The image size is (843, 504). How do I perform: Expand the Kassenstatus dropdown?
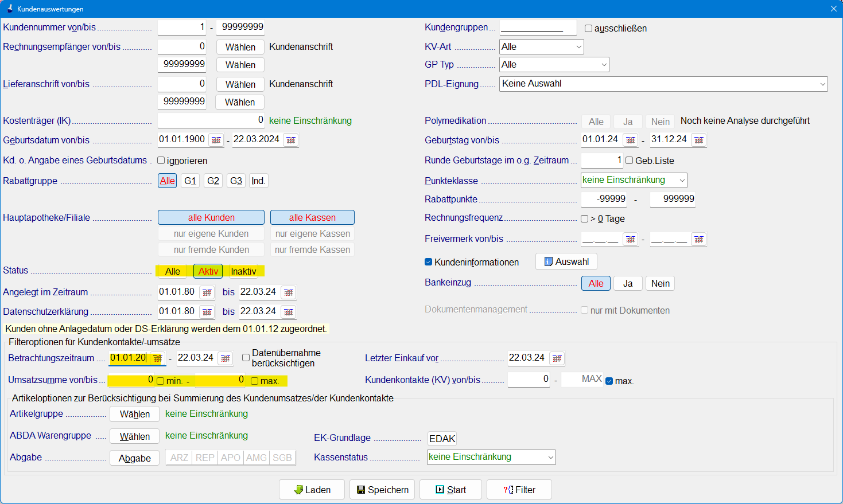click(550, 458)
